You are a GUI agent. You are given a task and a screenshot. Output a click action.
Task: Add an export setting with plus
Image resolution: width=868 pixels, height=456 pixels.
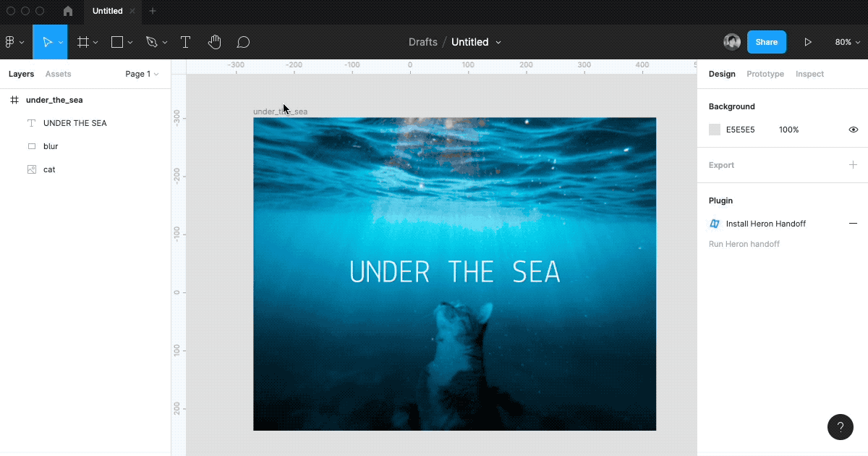pyautogui.click(x=853, y=165)
